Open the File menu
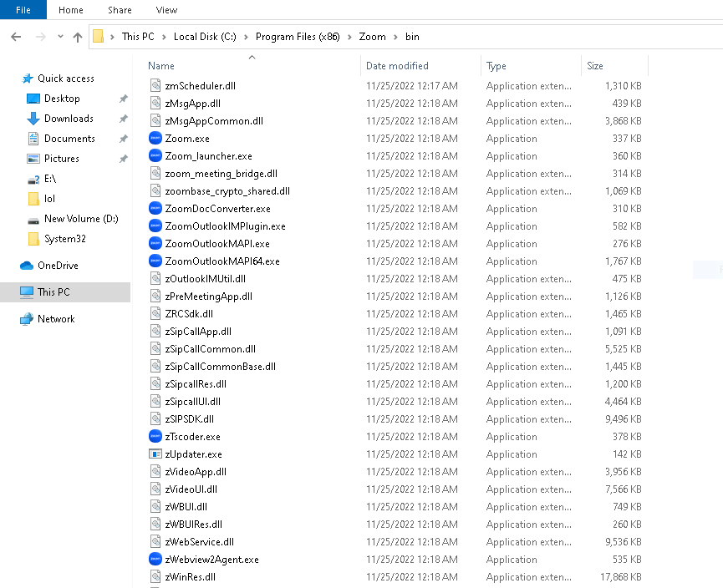Screen dimensions: 723x588 tap(23, 10)
